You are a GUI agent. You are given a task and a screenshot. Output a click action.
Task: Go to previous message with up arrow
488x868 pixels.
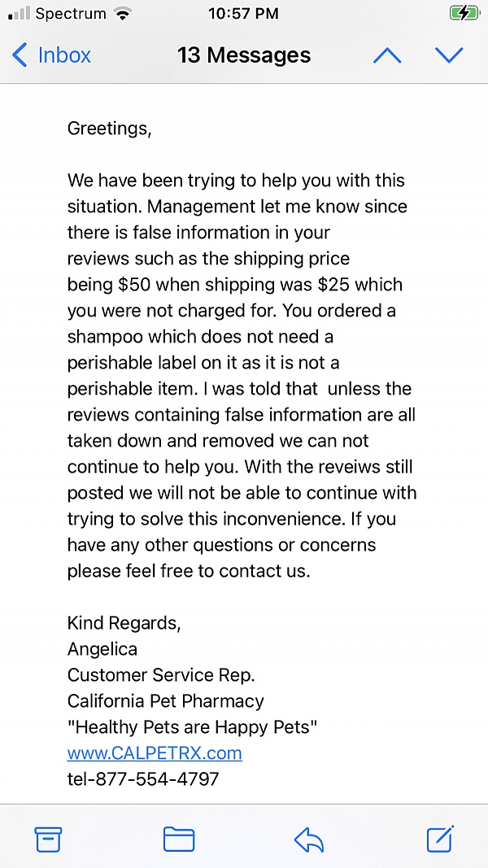point(387,55)
